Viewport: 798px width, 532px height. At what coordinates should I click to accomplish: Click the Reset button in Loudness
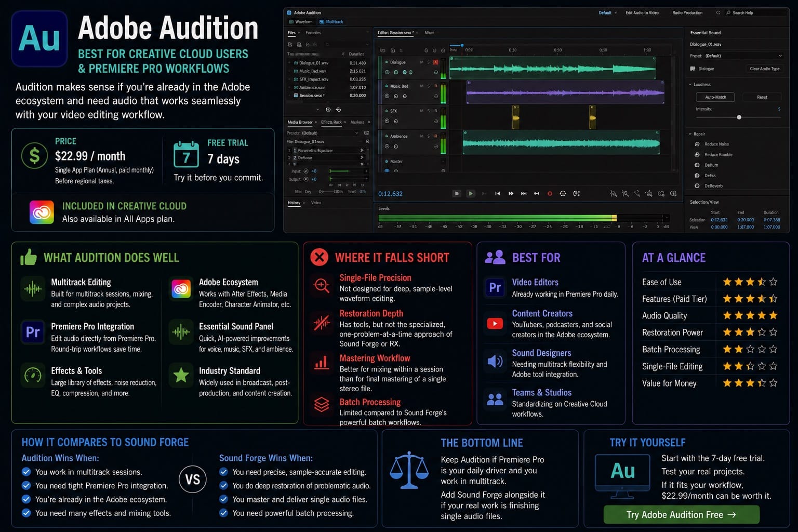tap(762, 97)
